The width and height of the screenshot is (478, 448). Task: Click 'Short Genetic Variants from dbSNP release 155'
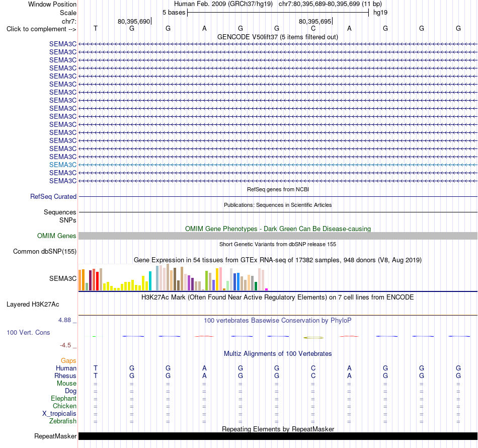click(x=278, y=244)
